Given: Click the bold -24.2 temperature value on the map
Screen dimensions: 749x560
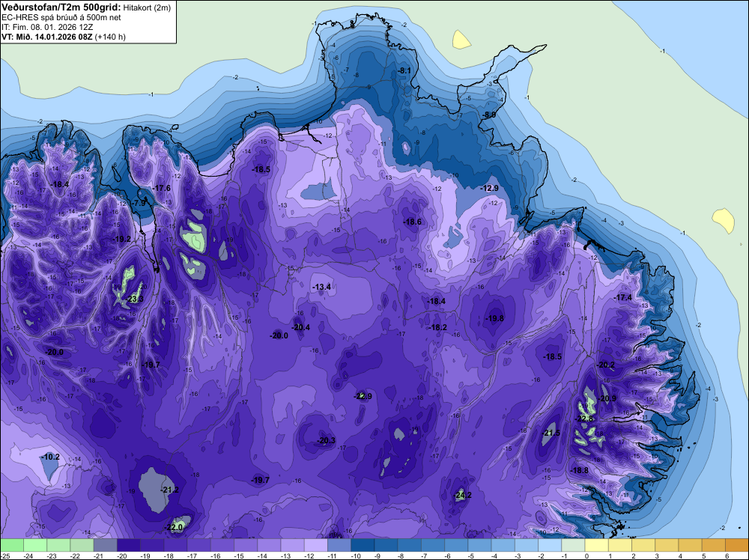Looking at the screenshot, I should (x=463, y=495).
